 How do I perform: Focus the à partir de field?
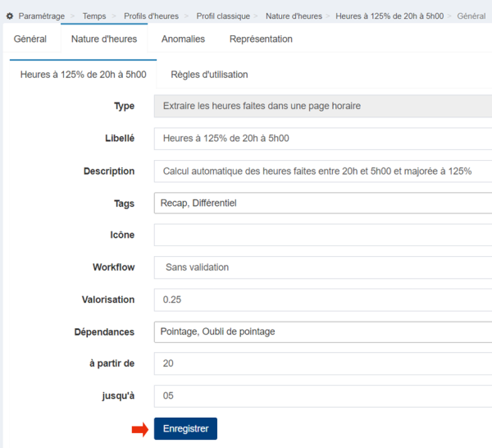click(x=323, y=363)
